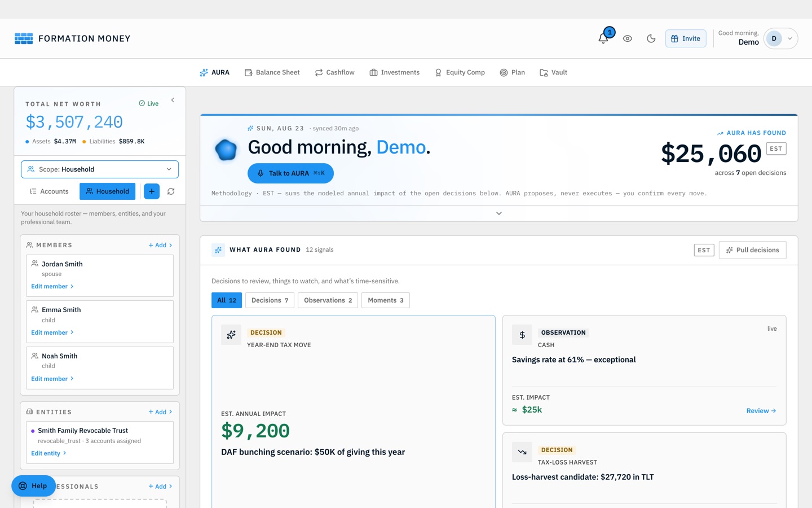
Task: Click the AURA Has Found label
Action: (752, 133)
